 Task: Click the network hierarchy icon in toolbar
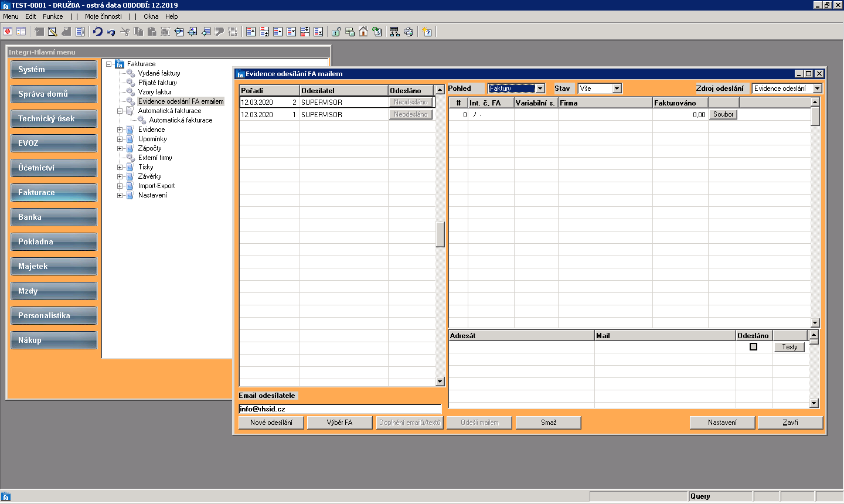coord(395,32)
